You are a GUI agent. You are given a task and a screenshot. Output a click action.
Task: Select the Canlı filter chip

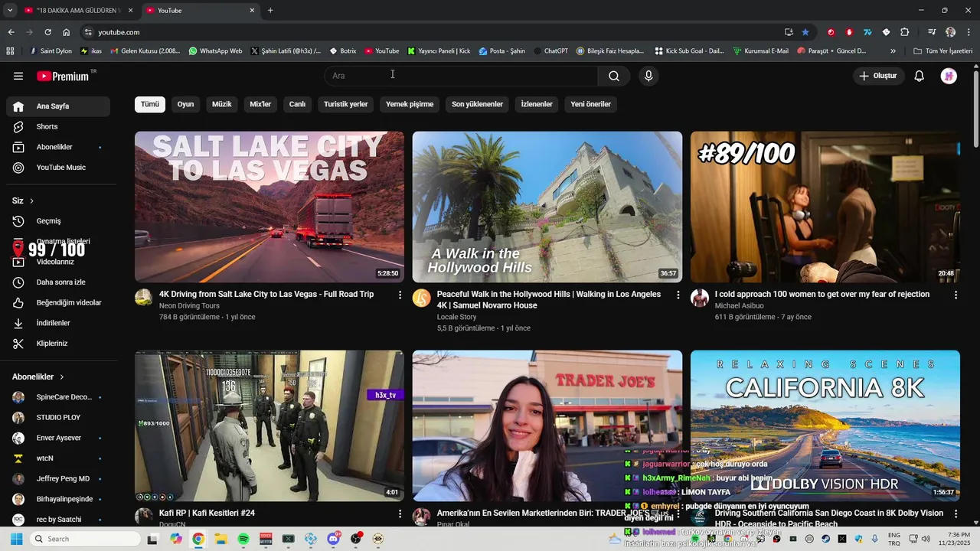(x=297, y=104)
